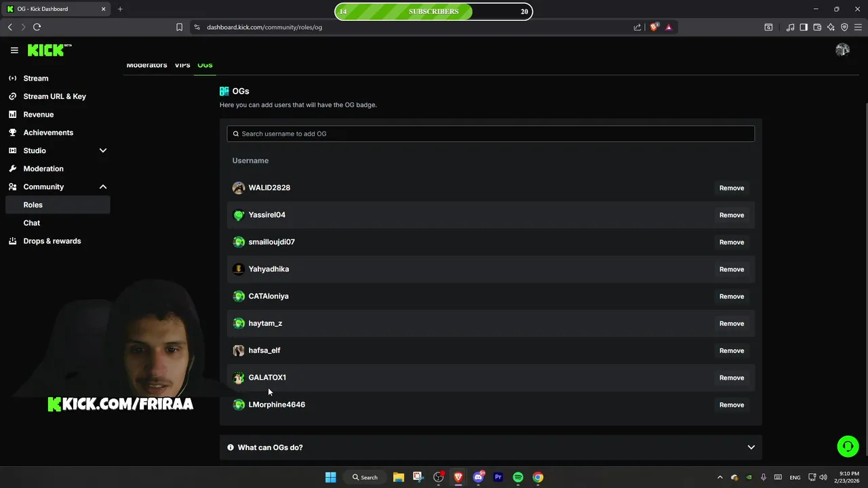Select the OGs tab
Screen dimensions: 868x488
[x=205, y=65]
